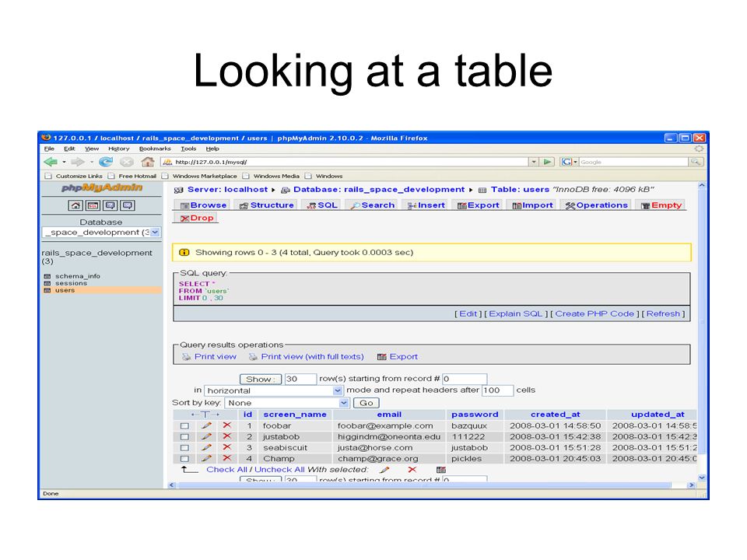
Task: Click the Google search magnifier icon
Action: [x=696, y=162]
